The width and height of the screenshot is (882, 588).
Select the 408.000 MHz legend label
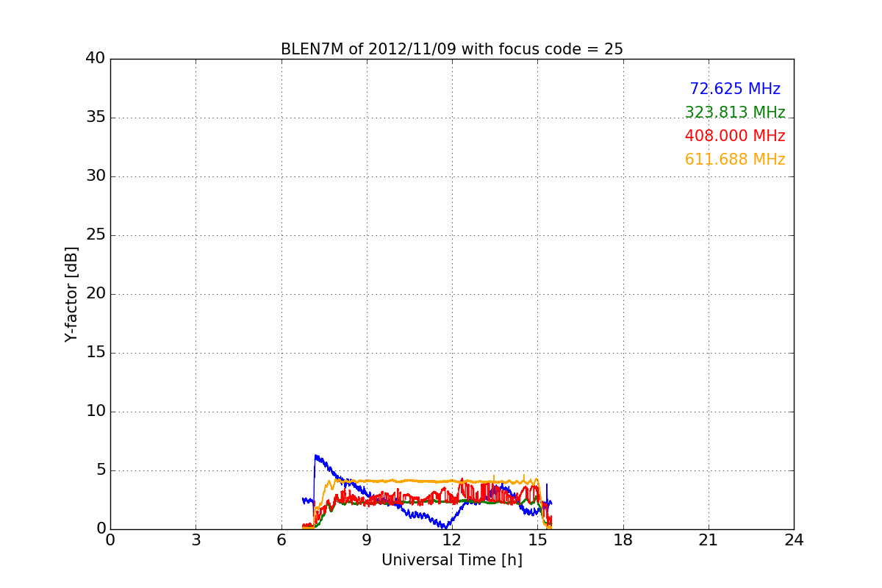point(735,136)
